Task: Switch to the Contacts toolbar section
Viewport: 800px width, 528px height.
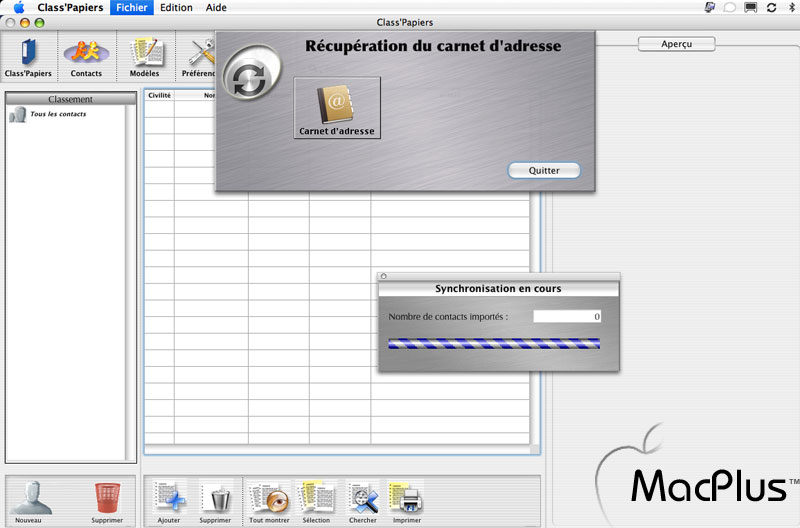Action: coord(86,57)
